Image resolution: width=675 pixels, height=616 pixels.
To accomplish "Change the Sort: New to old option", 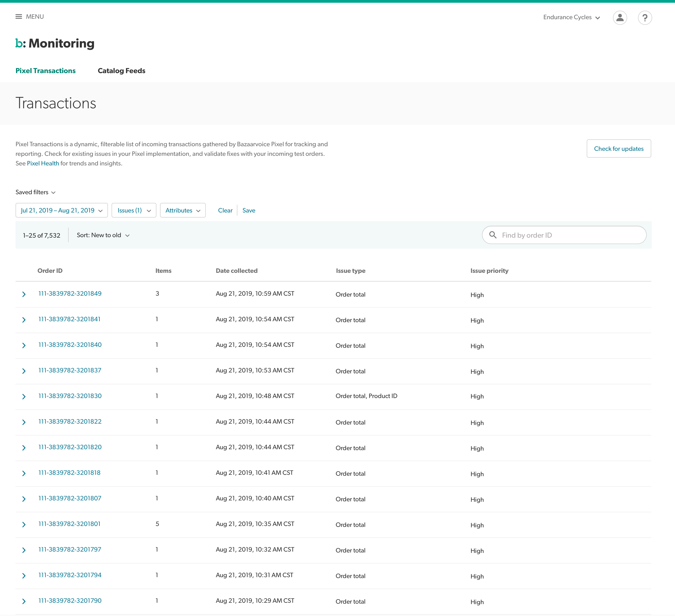I will [x=103, y=235].
